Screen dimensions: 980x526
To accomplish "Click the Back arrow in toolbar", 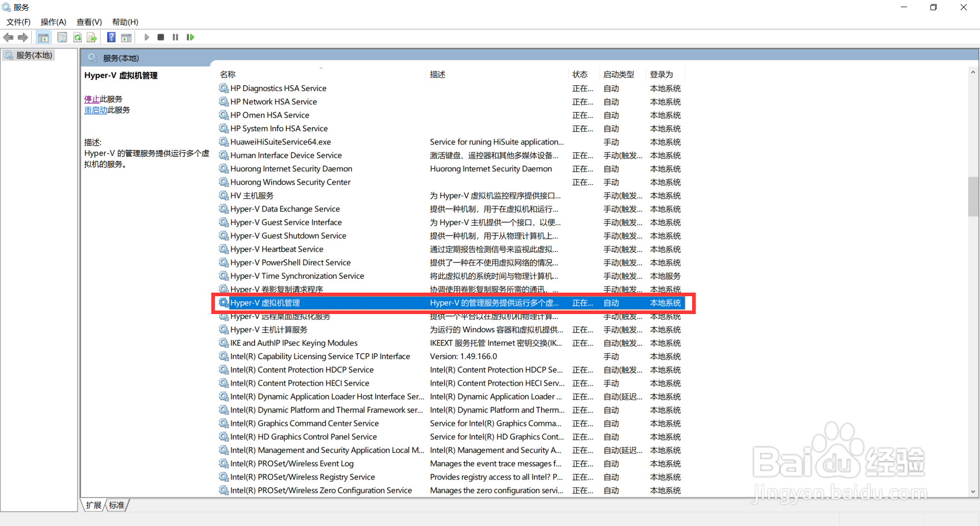I will click(8, 37).
